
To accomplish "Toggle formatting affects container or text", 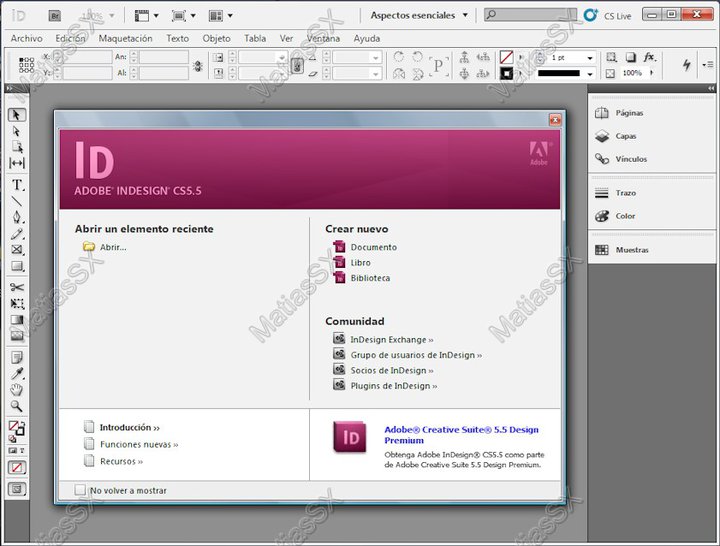I will [x=17, y=450].
